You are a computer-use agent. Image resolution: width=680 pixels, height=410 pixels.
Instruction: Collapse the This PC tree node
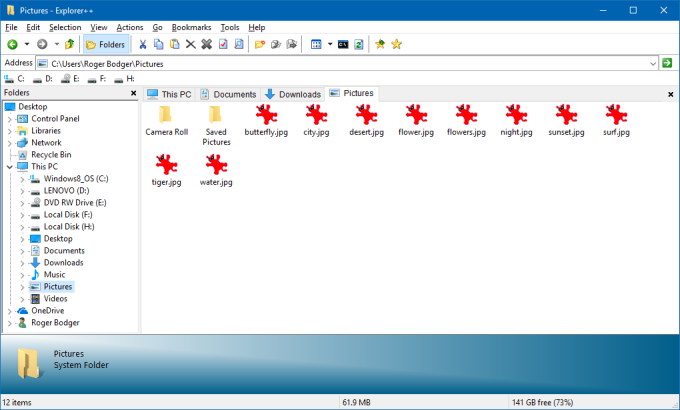[10, 167]
